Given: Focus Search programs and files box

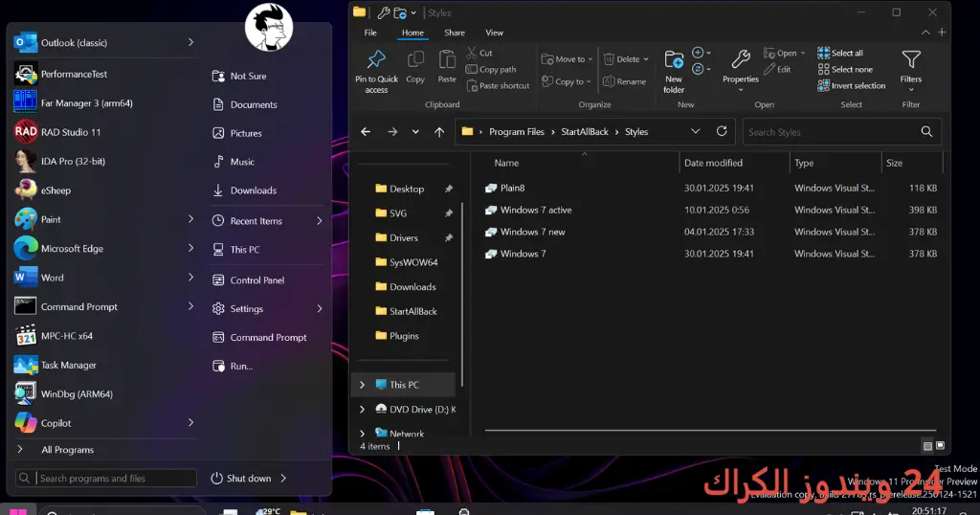Looking at the screenshot, I should click(106, 478).
